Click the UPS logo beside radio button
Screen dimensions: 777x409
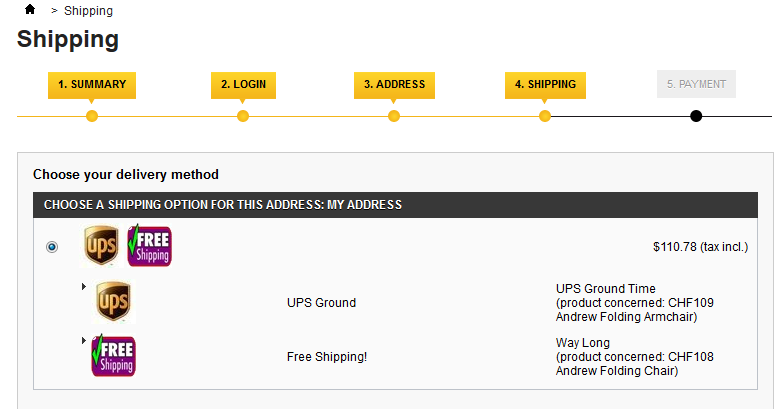101,246
